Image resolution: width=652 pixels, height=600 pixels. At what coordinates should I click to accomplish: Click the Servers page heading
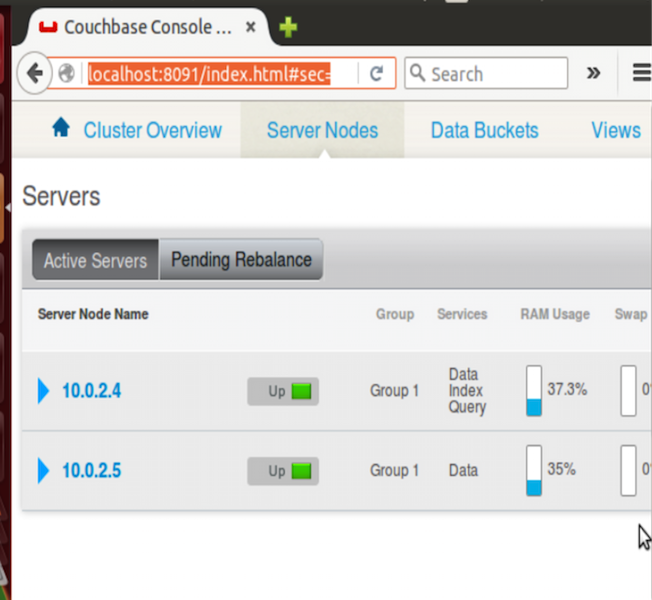click(61, 196)
